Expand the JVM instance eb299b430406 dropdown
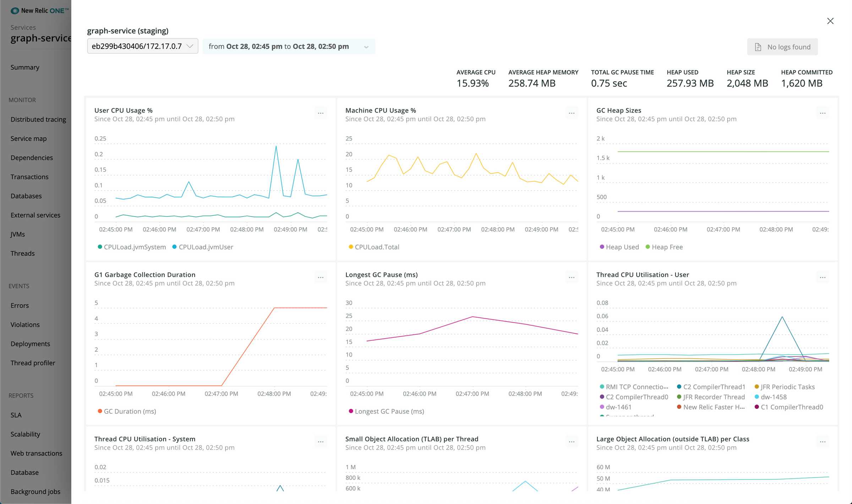 (142, 46)
